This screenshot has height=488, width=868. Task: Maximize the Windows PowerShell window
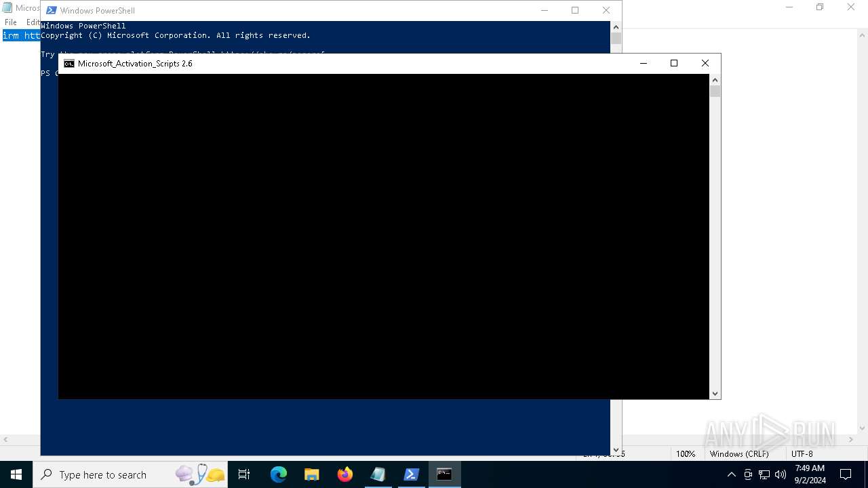(x=575, y=10)
